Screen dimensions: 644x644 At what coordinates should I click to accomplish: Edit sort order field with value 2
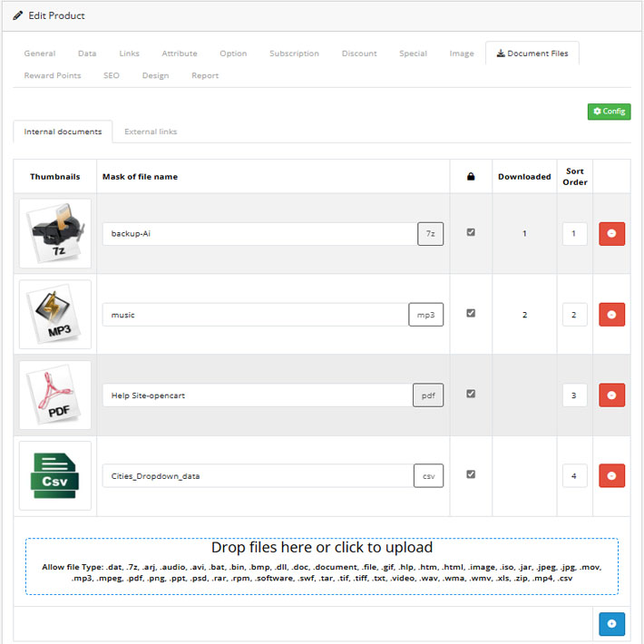pos(574,315)
